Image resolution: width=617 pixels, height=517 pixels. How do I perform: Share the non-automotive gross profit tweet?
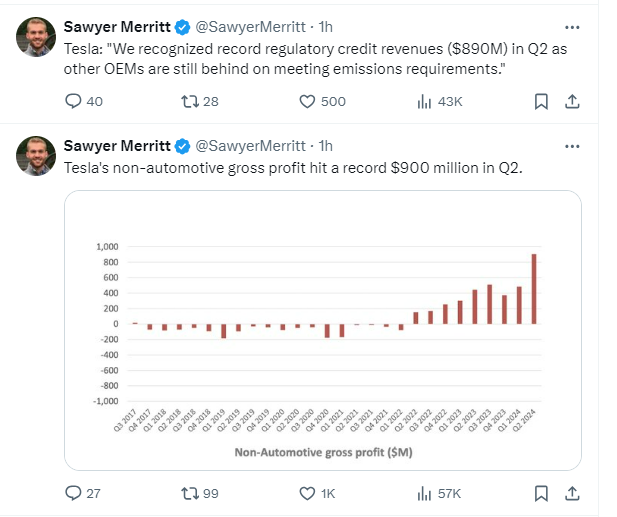click(572, 493)
